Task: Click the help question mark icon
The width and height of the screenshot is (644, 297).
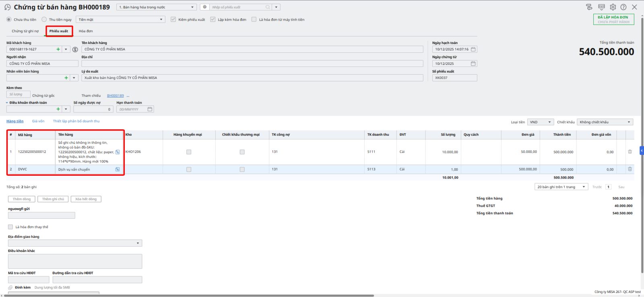Action: click(623, 7)
